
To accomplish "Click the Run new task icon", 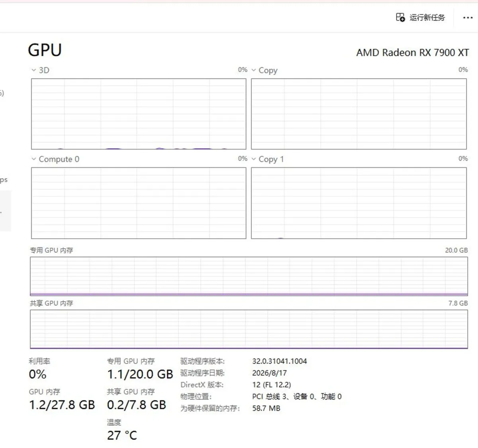I will (x=400, y=17).
